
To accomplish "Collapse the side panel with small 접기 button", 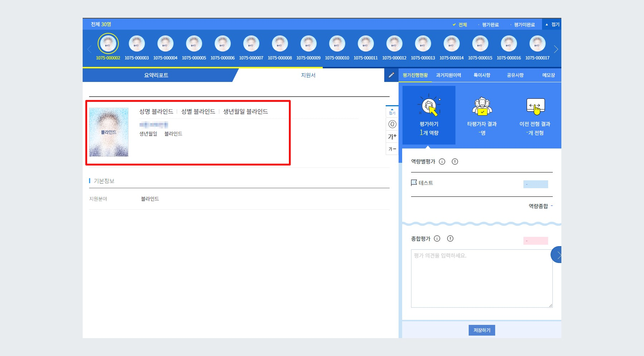I will (392, 112).
